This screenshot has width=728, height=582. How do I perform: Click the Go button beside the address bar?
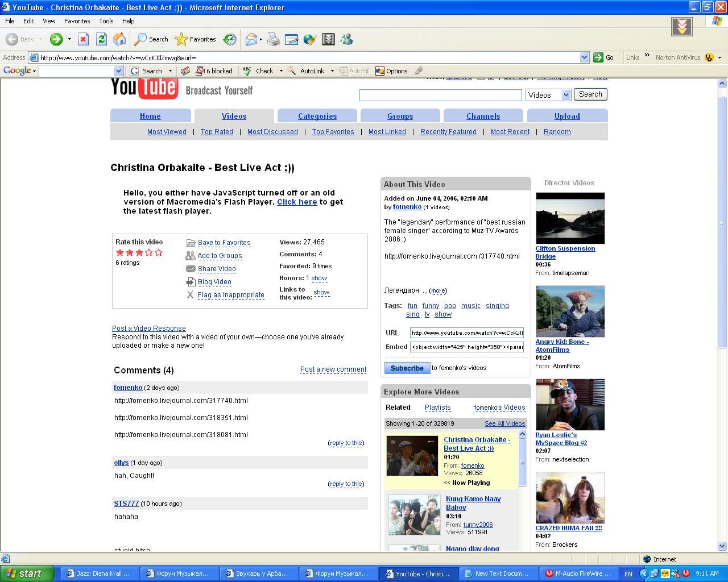coord(604,57)
